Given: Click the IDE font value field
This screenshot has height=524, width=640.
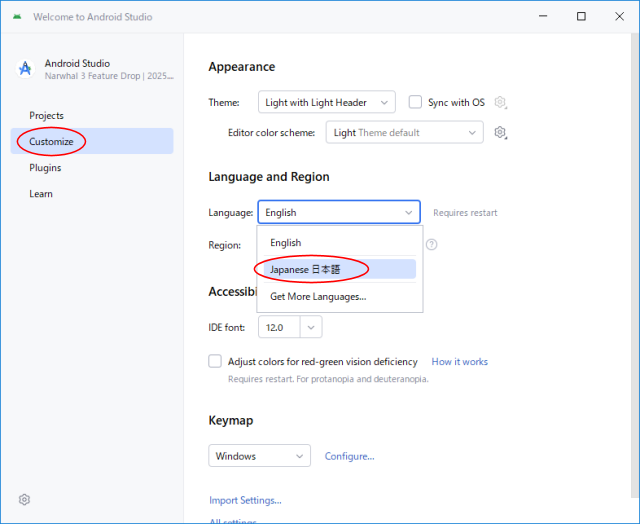Looking at the screenshot, I should pyautogui.click(x=280, y=327).
